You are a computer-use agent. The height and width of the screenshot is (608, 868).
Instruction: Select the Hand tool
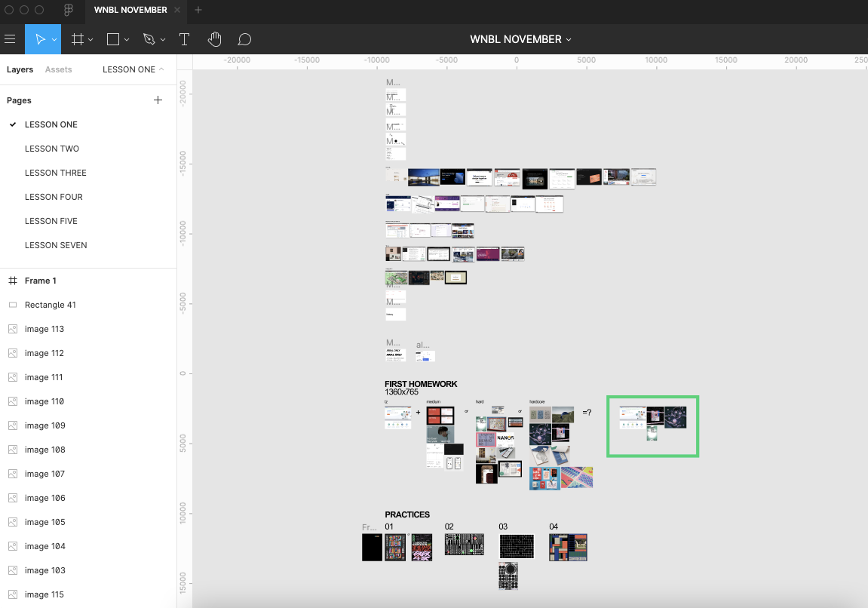pyautogui.click(x=214, y=39)
